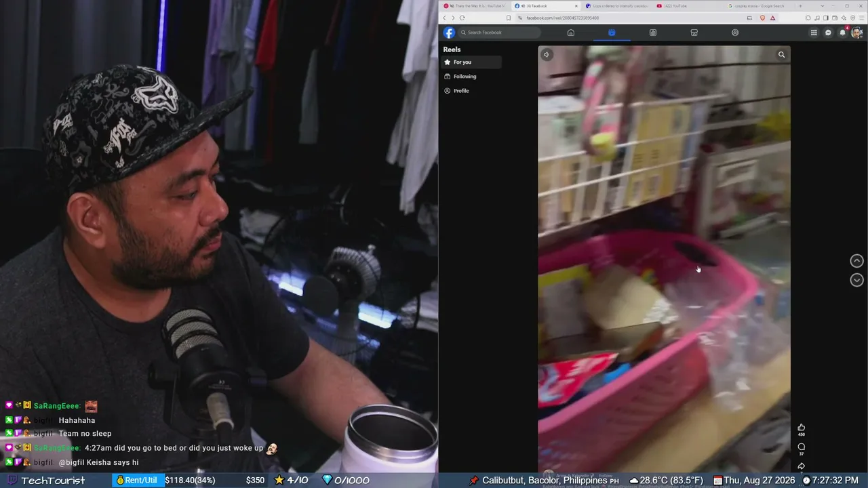Image resolution: width=868 pixels, height=488 pixels.
Task: Click the search icon on the reel
Action: [782, 55]
